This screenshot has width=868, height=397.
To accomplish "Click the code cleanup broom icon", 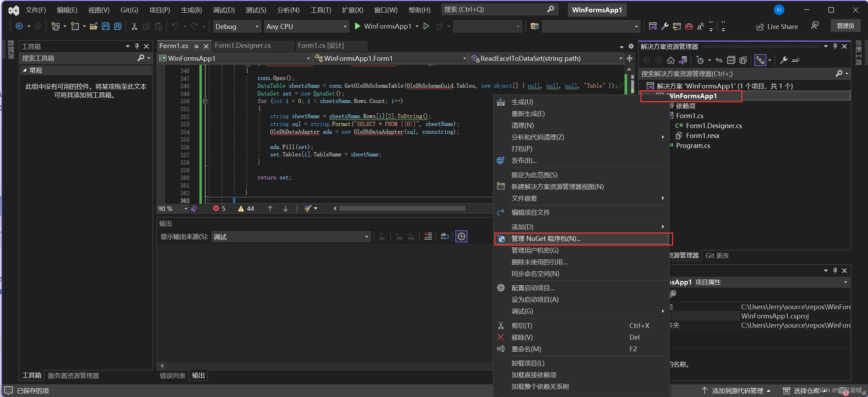I will coord(308,208).
